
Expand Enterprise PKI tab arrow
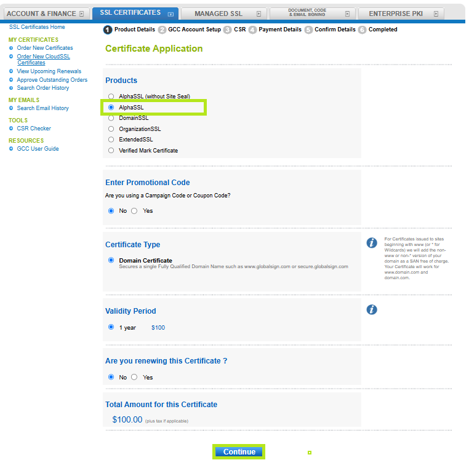tap(436, 14)
